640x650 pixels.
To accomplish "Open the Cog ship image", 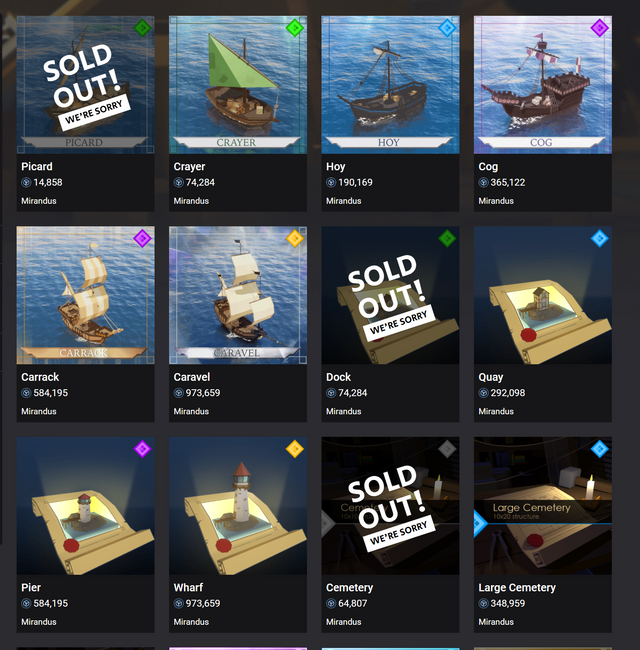I will [x=543, y=85].
